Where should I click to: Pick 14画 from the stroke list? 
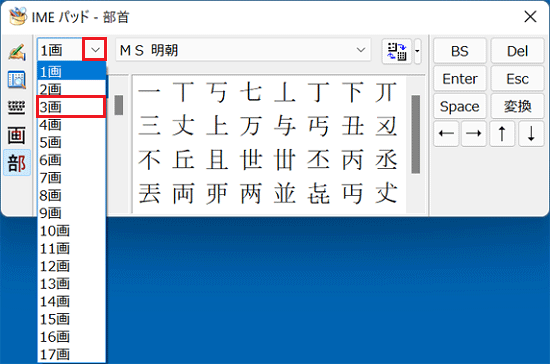point(72,301)
